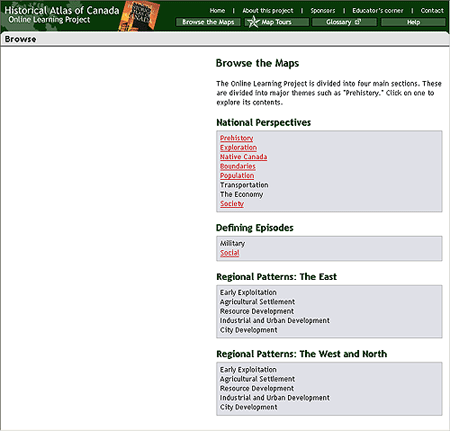The height and width of the screenshot is (431, 450).
Task: Open the Native Canada link
Action: point(243,157)
